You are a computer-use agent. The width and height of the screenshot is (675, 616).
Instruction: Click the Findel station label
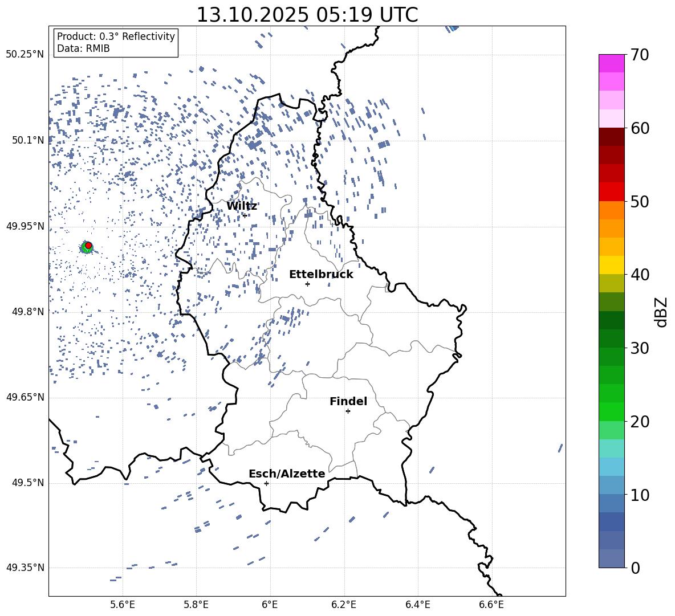(x=348, y=401)
